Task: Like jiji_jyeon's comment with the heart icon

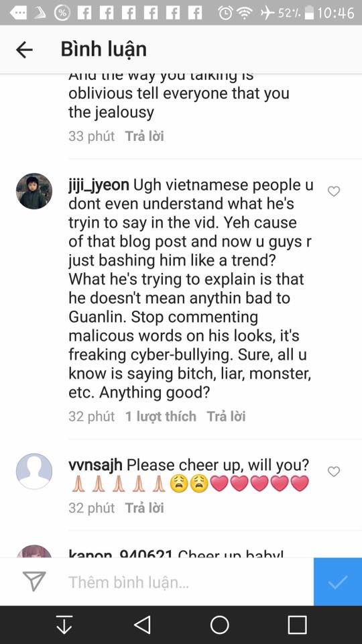Action: (x=334, y=191)
